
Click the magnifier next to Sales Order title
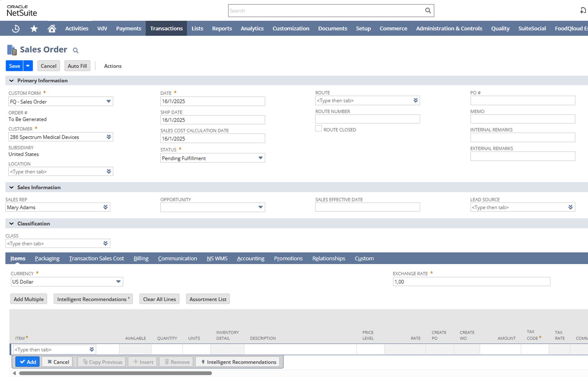pyautogui.click(x=76, y=51)
